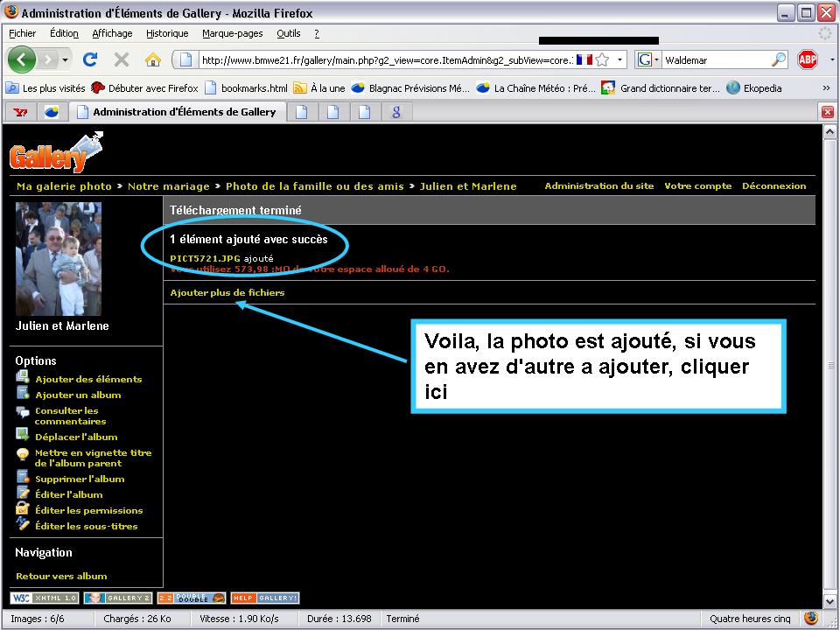Click the Déconnexion link
This screenshot has width=840, height=630.
coord(773,185)
